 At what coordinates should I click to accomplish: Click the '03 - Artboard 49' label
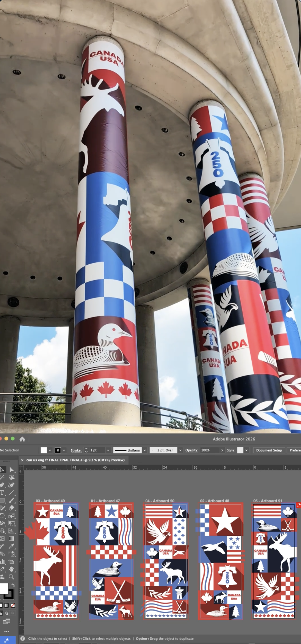(x=50, y=501)
